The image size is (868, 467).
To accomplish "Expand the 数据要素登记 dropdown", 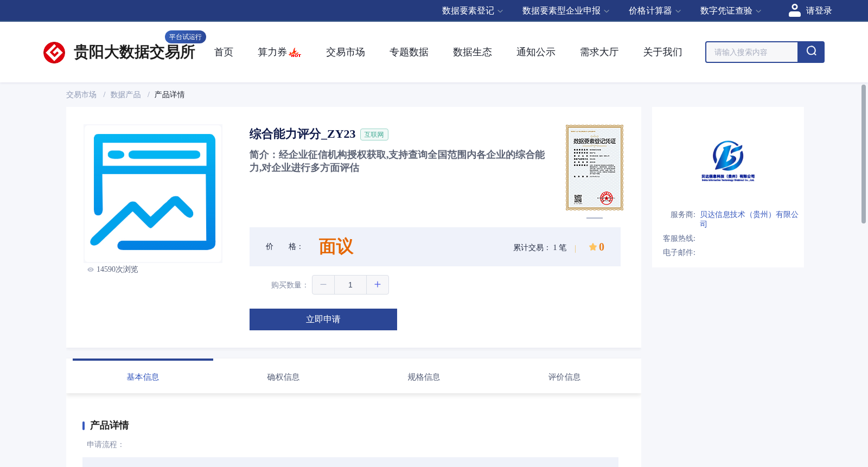I will coord(473,11).
